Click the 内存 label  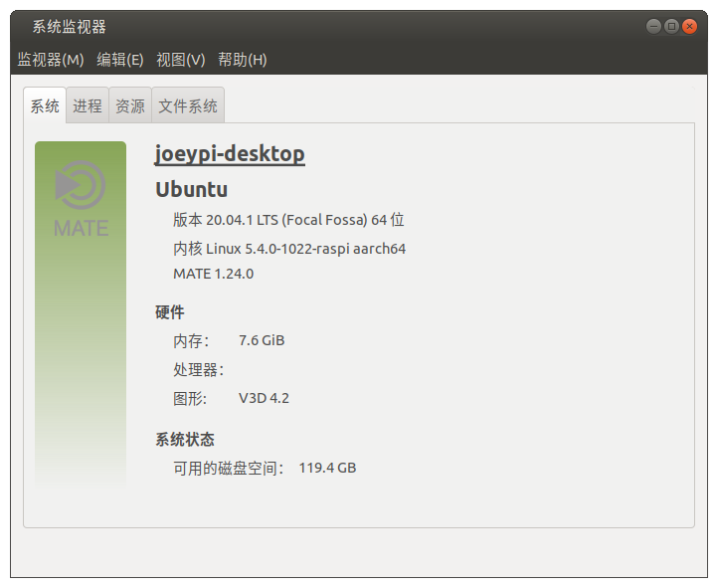[191, 340]
